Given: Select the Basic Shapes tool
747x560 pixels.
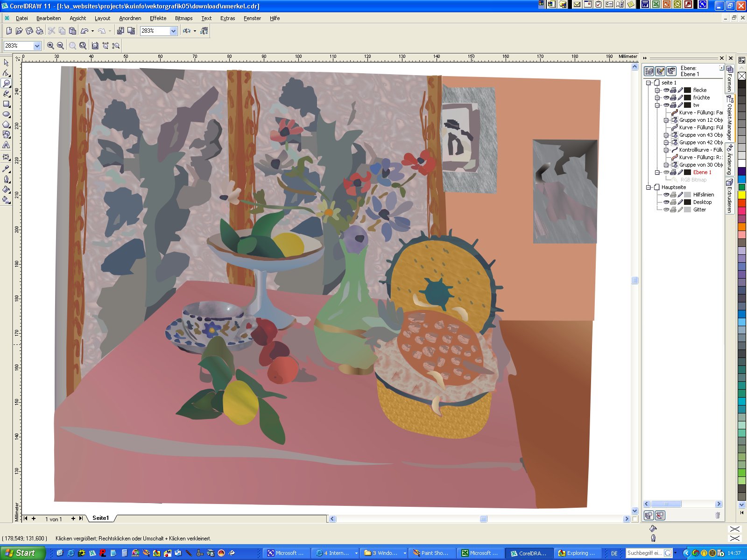Looking at the screenshot, I should 6,134.
